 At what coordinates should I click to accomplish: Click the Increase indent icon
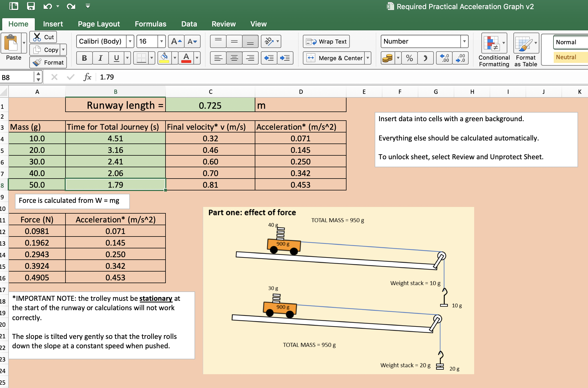click(x=285, y=58)
